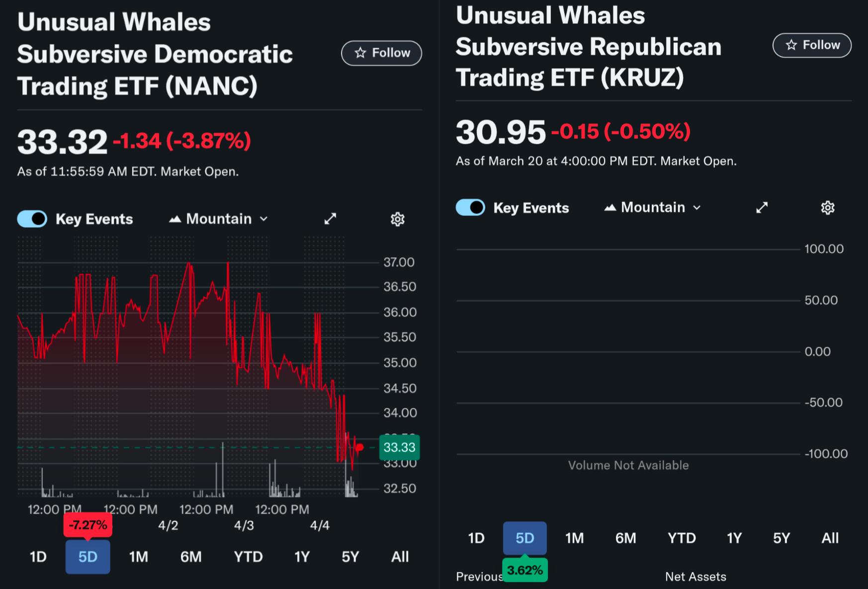Image resolution: width=868 pixels, height=589 pixels.
Task: Select 5Y range on KRUZ chart
Action: coord(781,538)
